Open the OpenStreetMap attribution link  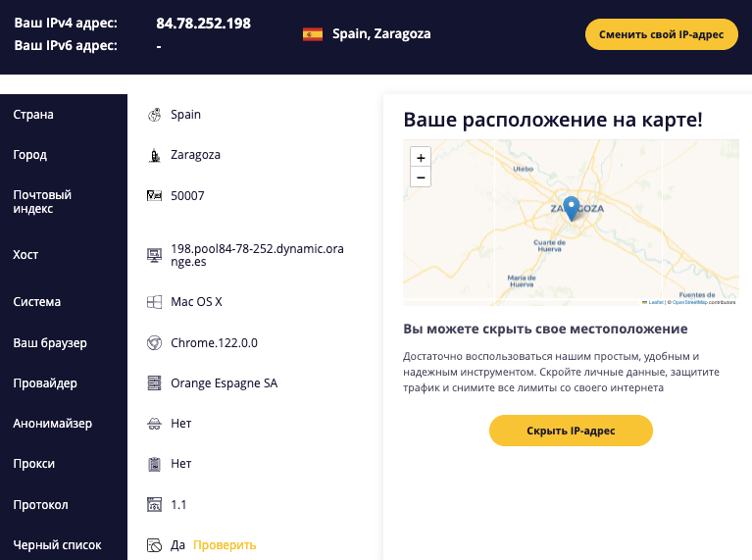click(x=689, y=302)
